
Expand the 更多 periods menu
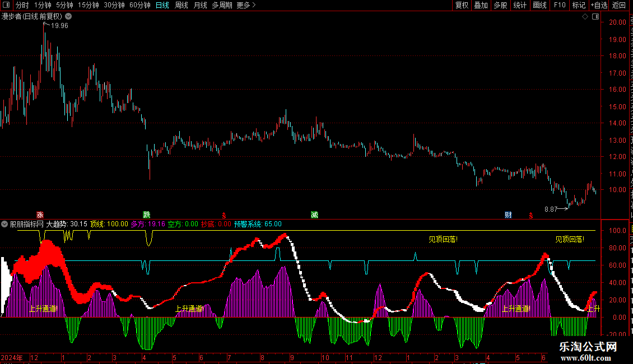click(246, 5)
